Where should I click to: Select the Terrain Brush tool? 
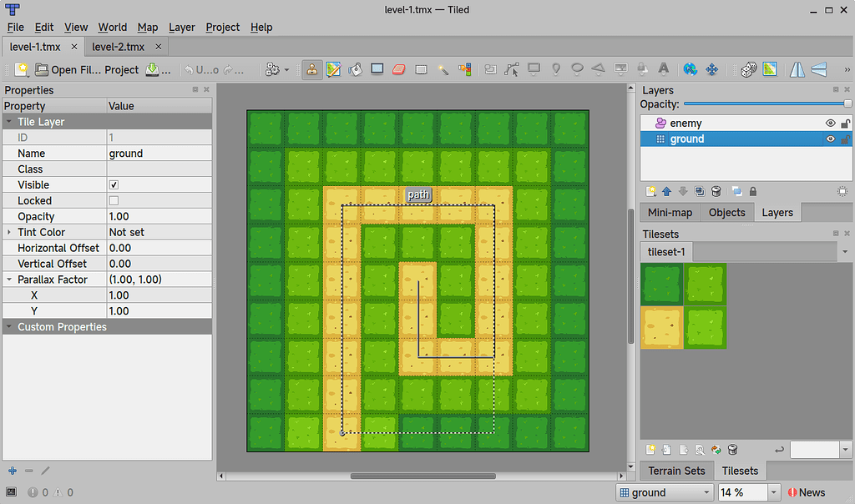(x=333, y=70)
